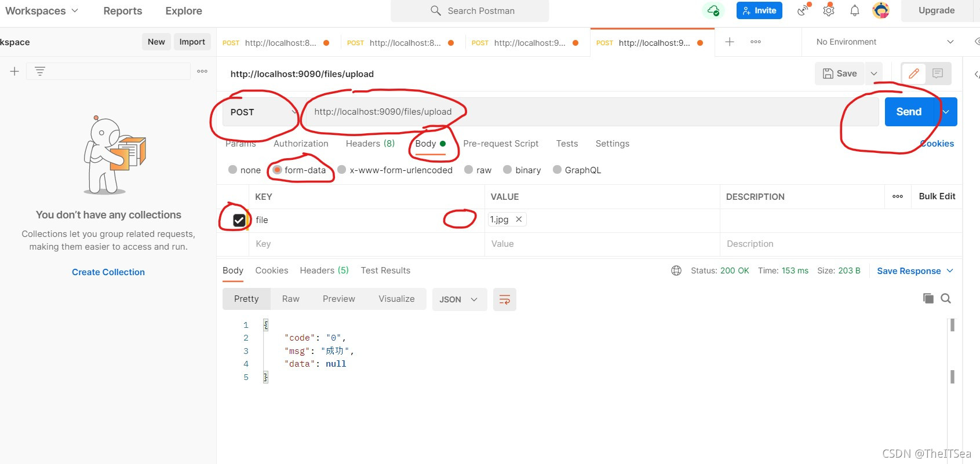Image resolution: width=980 pixels, height=464 pixels.
Task: Open the cloud sync status icon
Action: [713, 10]
